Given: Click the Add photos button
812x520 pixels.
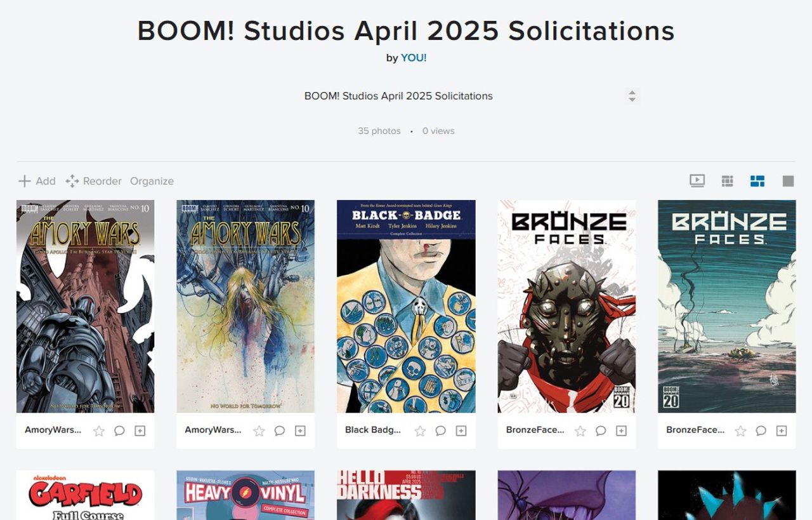Looking at the screenshot, I should [x=37, y=181].
